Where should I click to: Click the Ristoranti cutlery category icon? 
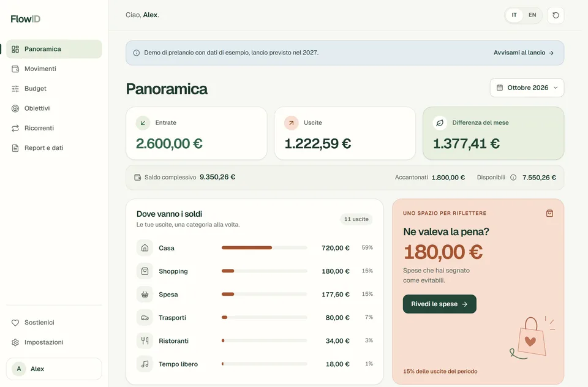pyautogui.click(x=145, y=341)
